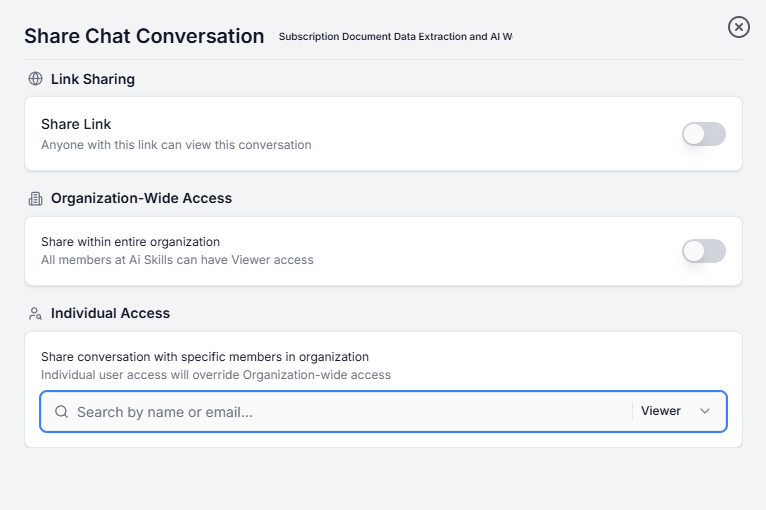Close the Share Chat Conversation dialog
Image resolution: width=766 pixels, height=510 pixels.
739,27
